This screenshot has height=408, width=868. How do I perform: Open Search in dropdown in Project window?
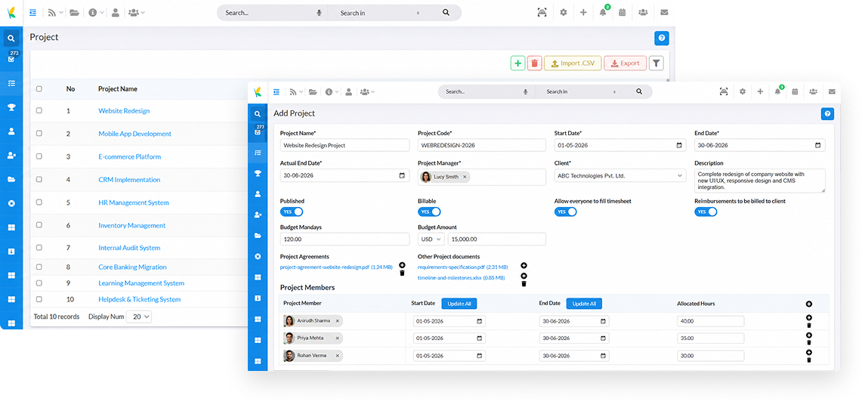(380, 13)
